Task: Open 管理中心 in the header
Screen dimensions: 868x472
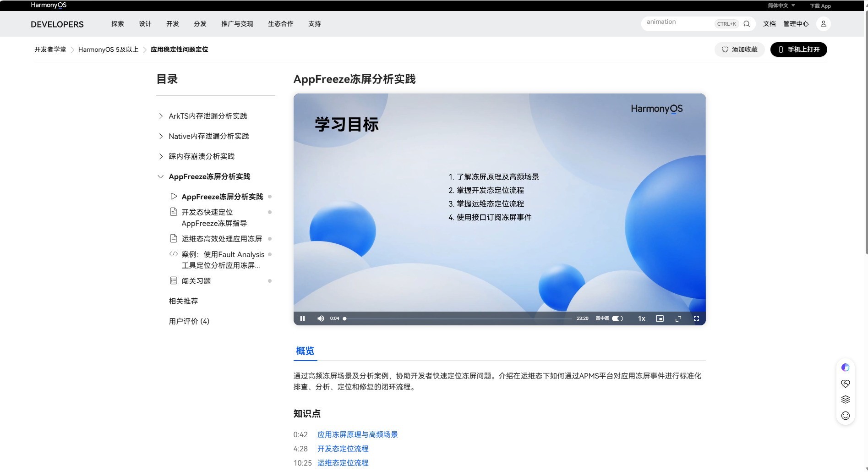Action: pyautogui.click(x=796, y=24)
